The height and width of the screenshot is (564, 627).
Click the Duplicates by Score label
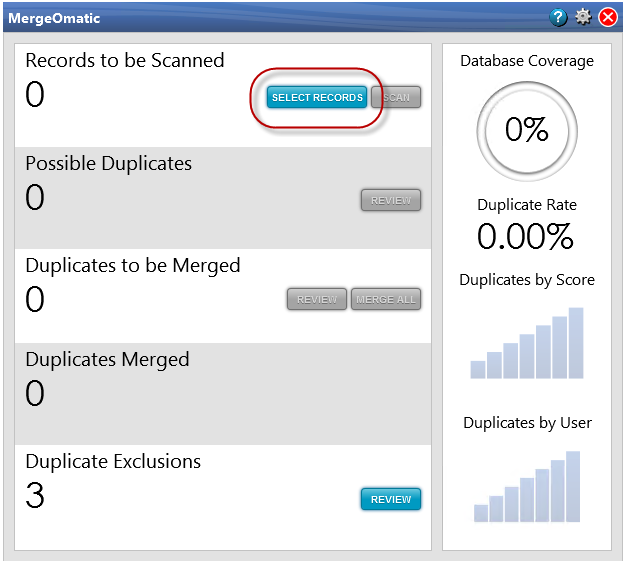click(527, 280)
